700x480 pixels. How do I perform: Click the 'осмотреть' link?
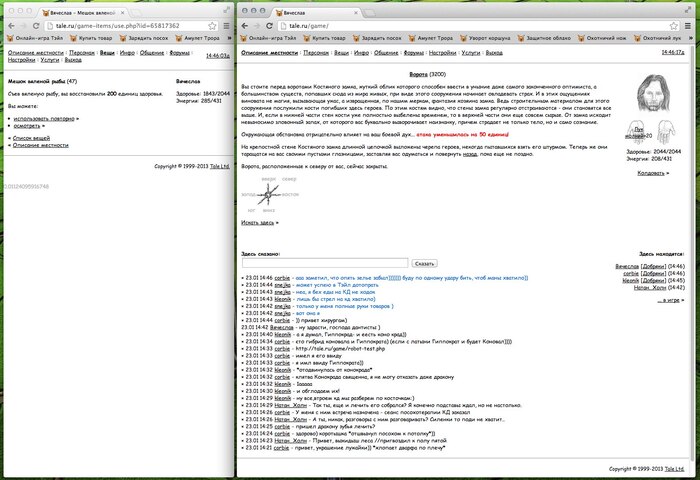27,126
